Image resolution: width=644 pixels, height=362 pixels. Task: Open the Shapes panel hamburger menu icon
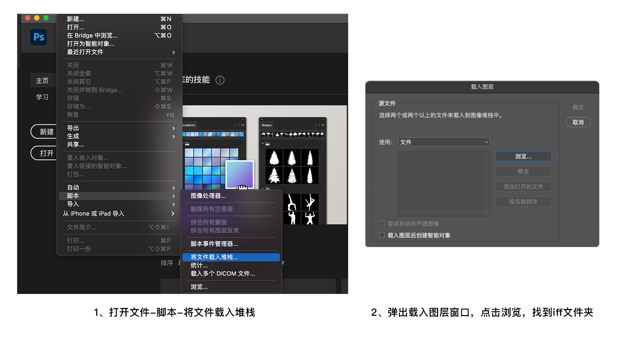coord(323,125)
